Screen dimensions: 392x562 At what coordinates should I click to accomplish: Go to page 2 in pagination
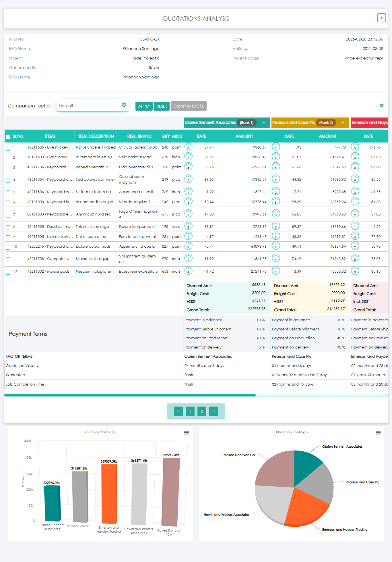(x=202, y=411)
